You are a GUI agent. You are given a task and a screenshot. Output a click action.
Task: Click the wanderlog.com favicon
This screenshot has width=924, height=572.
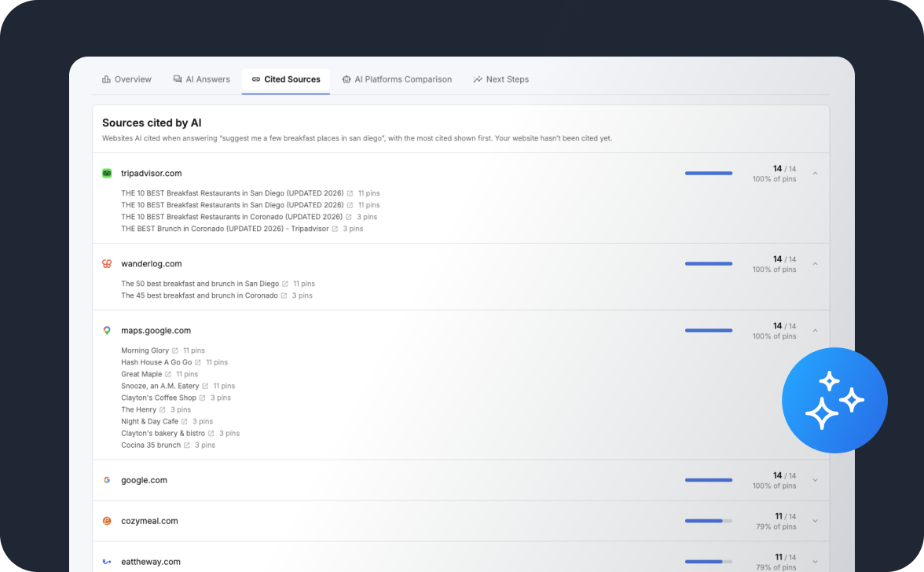(x=107, y=264)
